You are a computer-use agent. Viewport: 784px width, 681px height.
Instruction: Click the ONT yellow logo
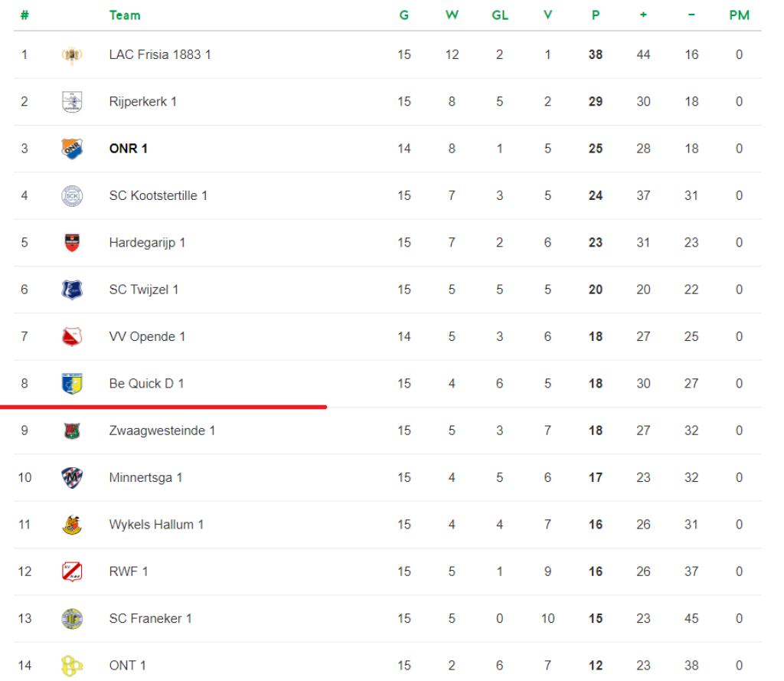(x=72, y=666)
